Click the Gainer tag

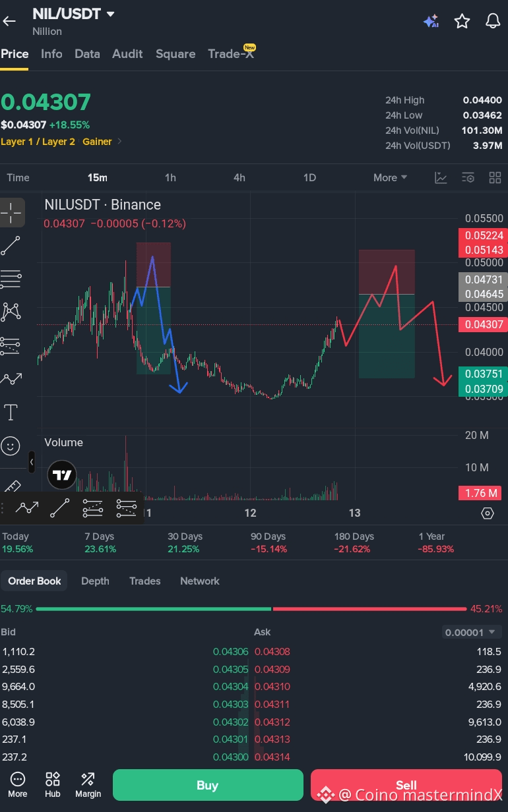(x=97, y=142)
